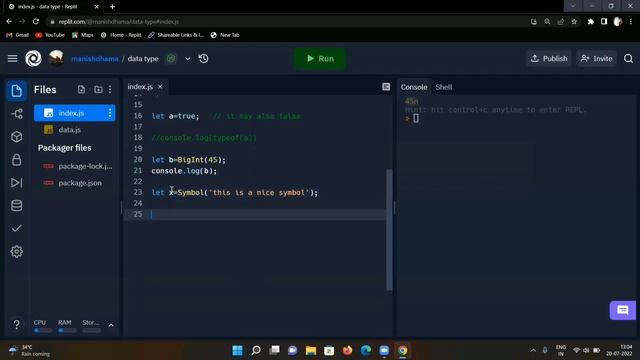The width and height of the screenshot is (640, 360).
Task: Switch to the Shell tab
Action: 444,87
